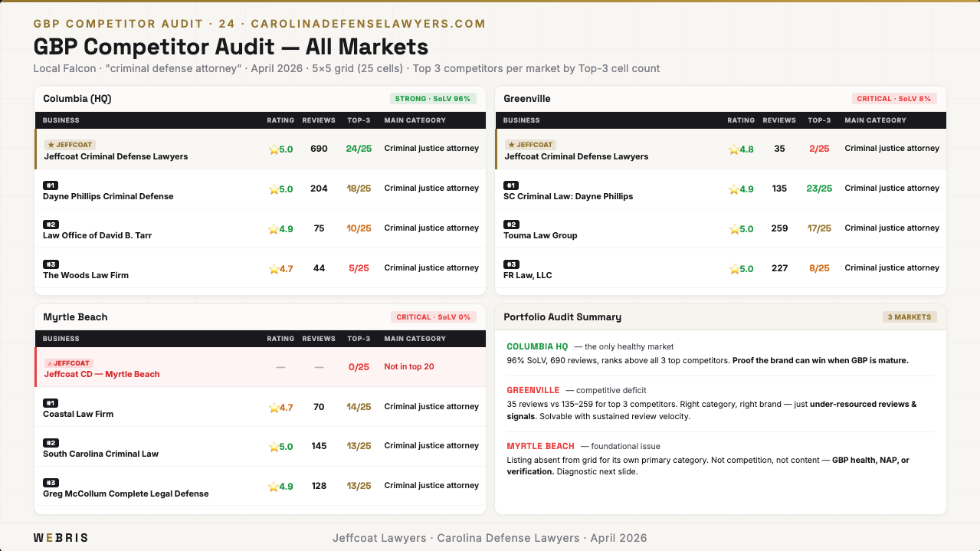Click the footer text Jeffcoat Lawyers · Carolina Defense Lawyers
The image size is (980, 551).
(456, 538)
